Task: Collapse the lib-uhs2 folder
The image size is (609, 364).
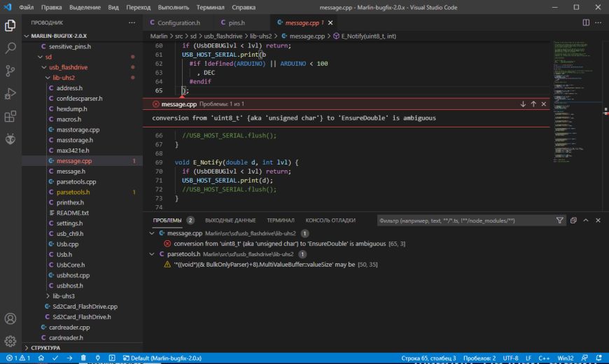Action: click(48, 78)
